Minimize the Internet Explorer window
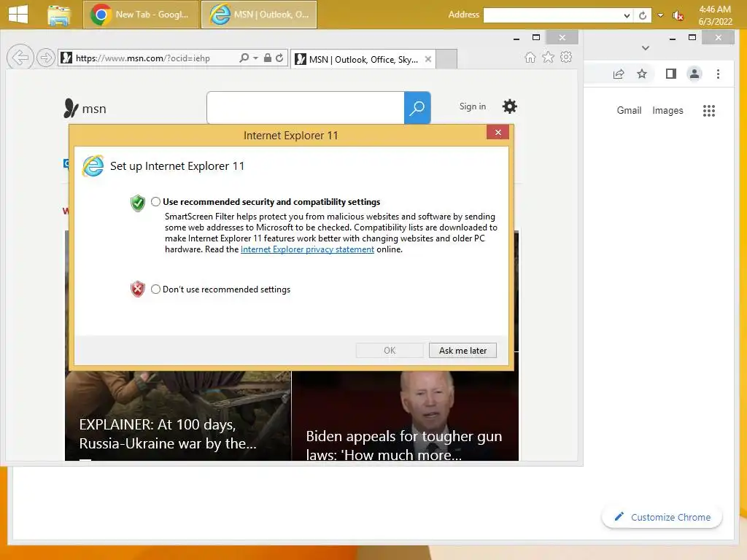Viewport: 747px width, 560px height. 516,38
